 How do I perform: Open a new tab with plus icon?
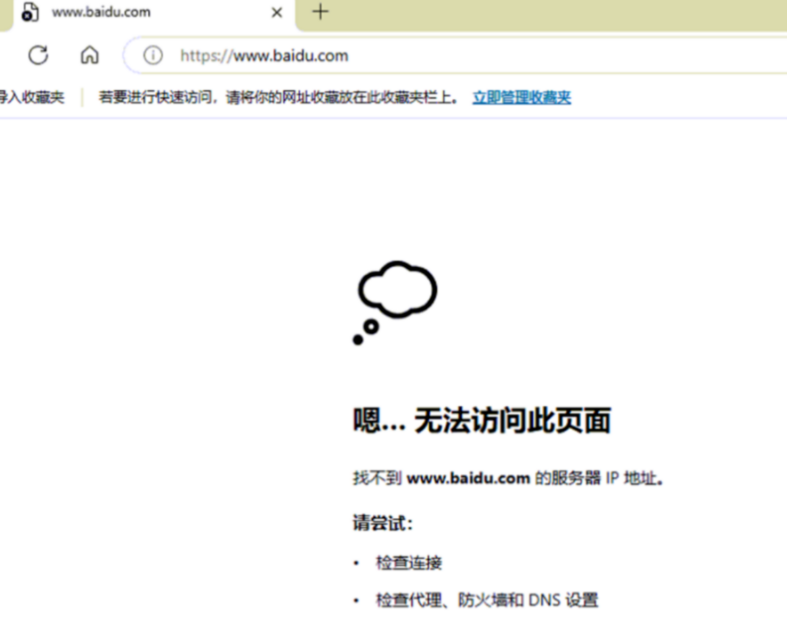[x=320, y=12]
